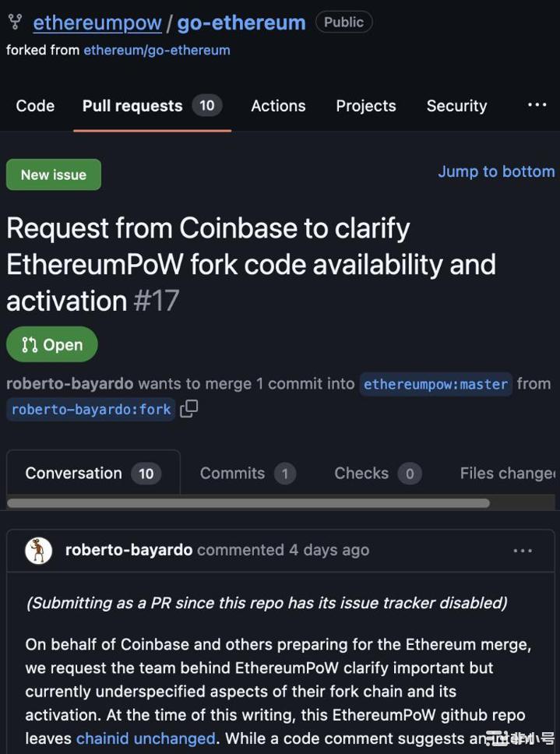Expand the repository navigation overflow menu
Viewport: 560px width, 754px height.
coord(537,105)
